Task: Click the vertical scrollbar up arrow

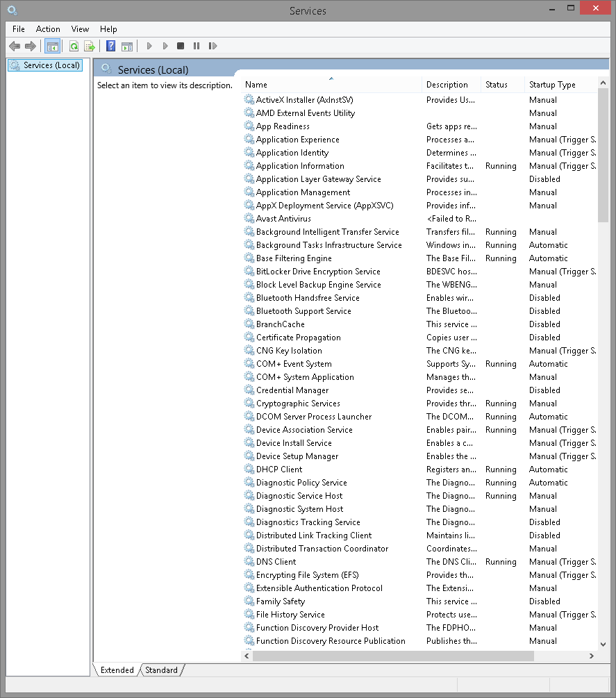Action: click(603, 83)
